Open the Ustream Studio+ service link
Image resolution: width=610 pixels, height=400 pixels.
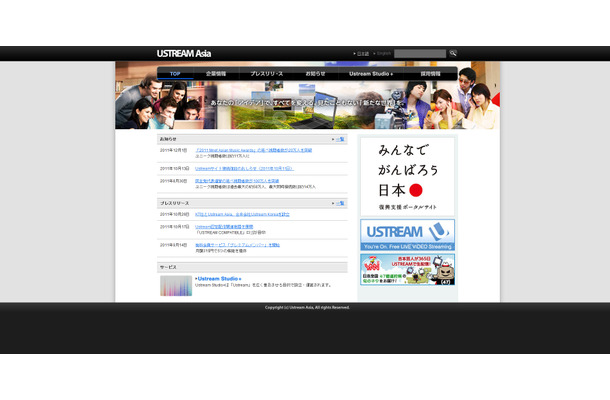(219, 279)
